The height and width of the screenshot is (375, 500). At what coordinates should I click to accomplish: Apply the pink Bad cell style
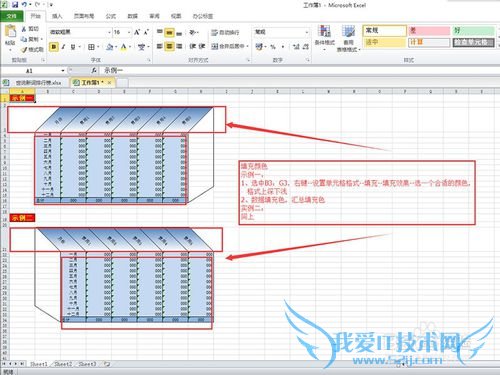click(429, 31)
